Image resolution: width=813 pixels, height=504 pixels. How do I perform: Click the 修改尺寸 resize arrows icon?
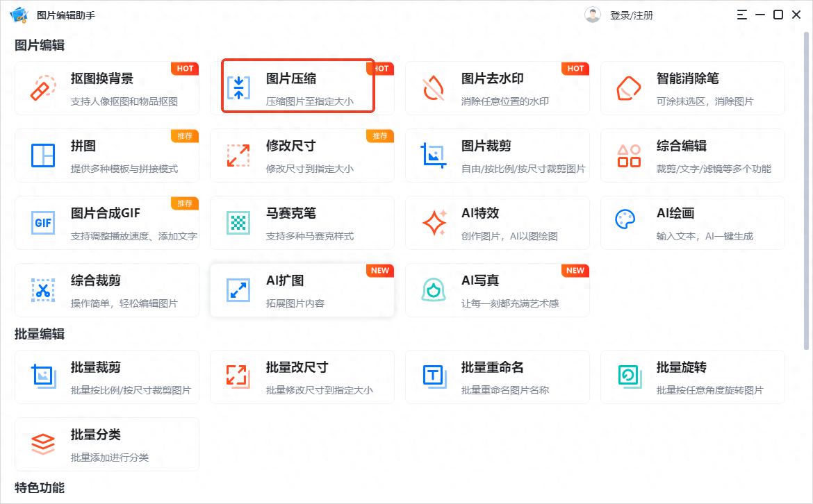[238, 156]
